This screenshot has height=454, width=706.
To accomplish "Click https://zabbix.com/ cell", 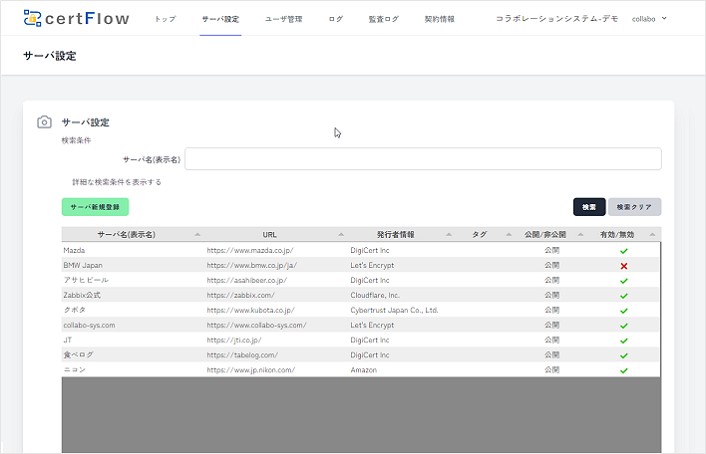I will point(240,295).
